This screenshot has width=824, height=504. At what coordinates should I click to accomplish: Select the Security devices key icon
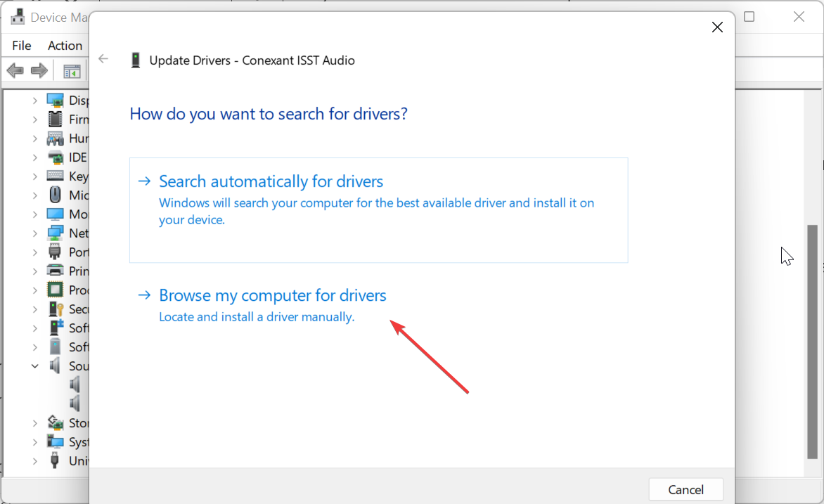tap(56, 309)
